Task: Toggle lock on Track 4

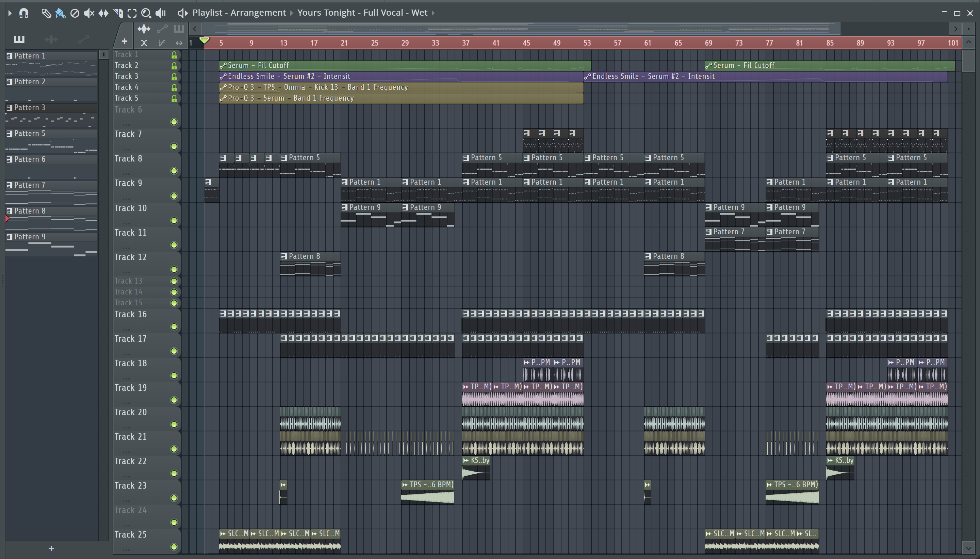Action: (174, 87)
